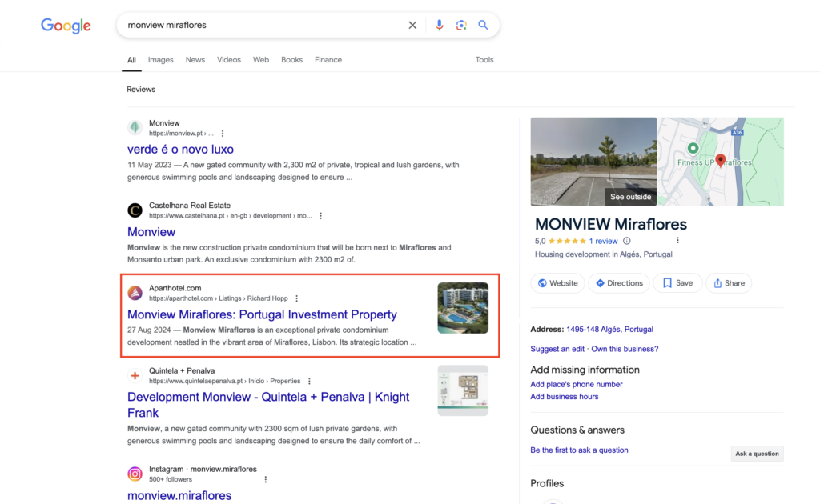Open the Development Monview Knight Frank result

[268, 405]
